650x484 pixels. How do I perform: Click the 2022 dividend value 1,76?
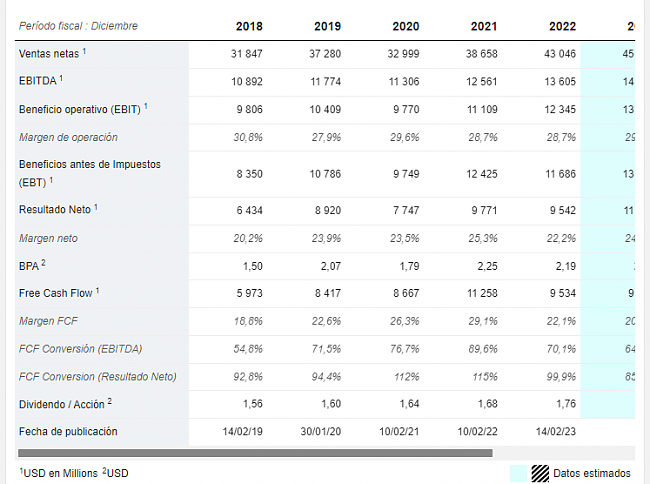click(x=566, y=404)
